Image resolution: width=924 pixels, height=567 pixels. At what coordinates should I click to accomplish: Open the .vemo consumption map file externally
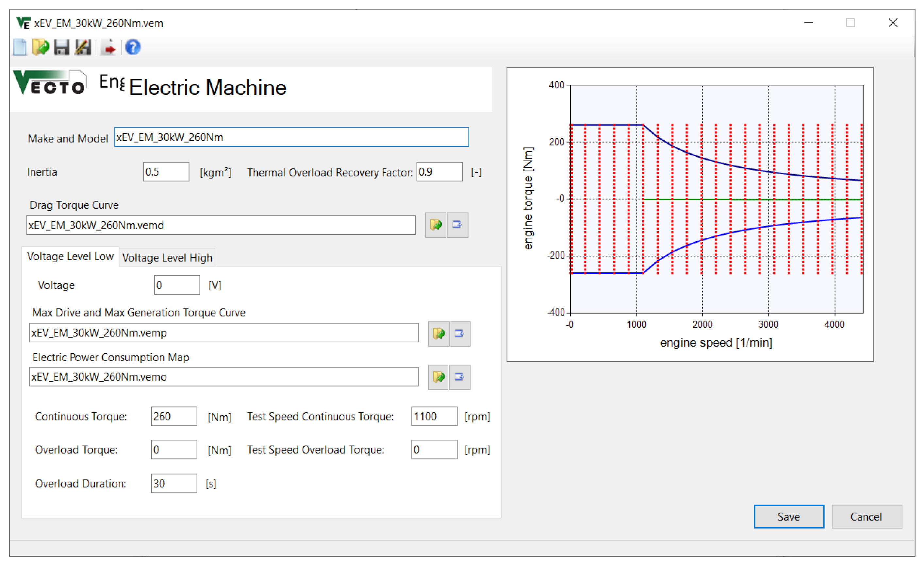460,377
